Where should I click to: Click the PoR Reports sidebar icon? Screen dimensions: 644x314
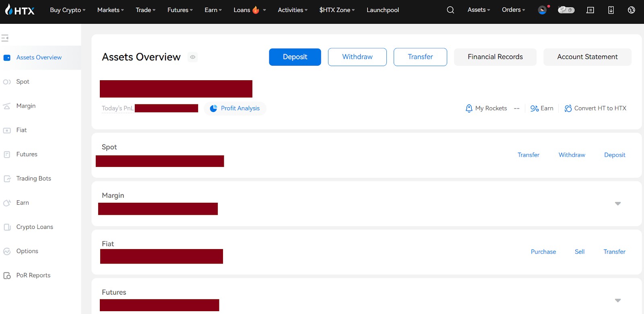coord(7,276)
